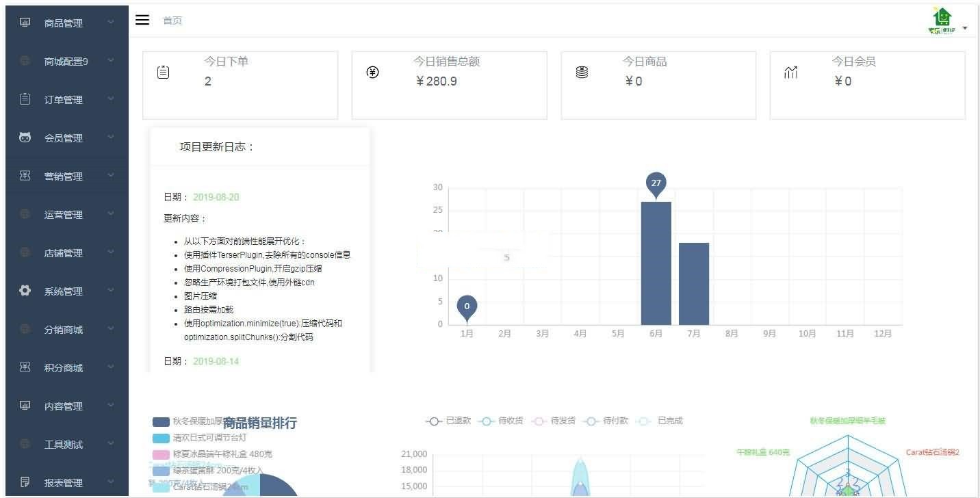Click the cat face icon for 会员管理
Image resolution: width=980 pixels, height=498 pixels.
[x=25, y=137]
